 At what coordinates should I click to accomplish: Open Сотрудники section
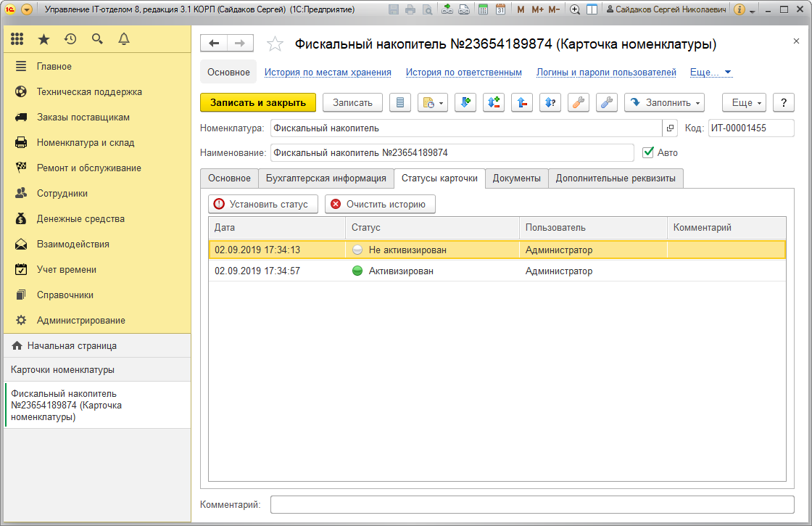point(97,193)
